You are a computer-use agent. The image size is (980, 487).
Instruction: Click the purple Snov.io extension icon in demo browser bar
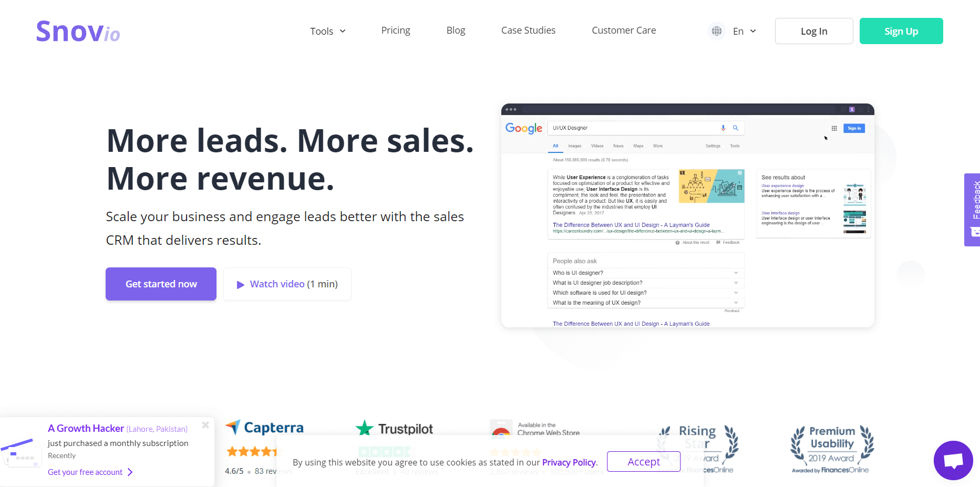(x=852, y=109)
